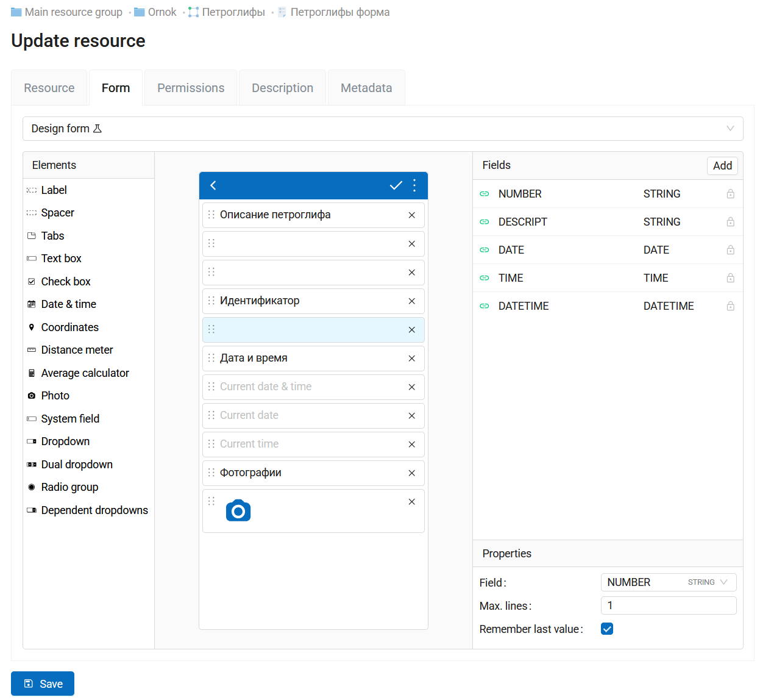Click the 'Идентификатор' label text
This screenshot has height=700, width=760.
coord(260,301)
